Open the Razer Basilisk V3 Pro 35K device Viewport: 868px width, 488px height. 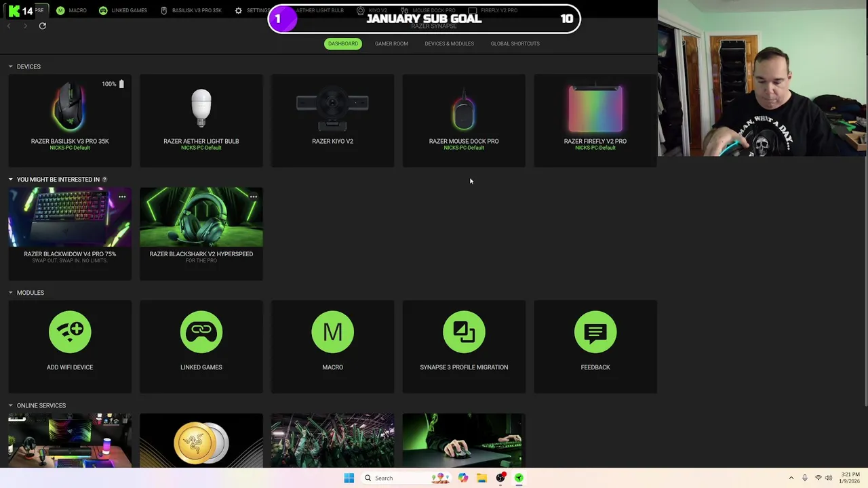click(x=70, y=121)
